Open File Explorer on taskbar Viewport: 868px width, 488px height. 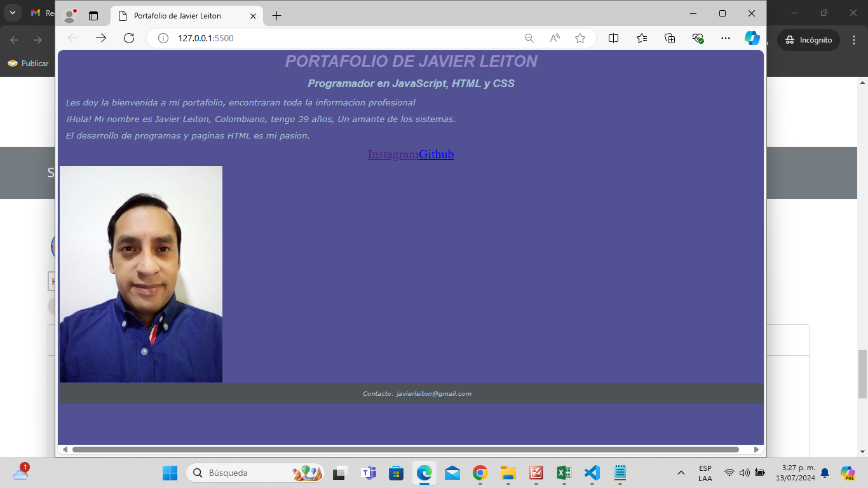(508, 473)
